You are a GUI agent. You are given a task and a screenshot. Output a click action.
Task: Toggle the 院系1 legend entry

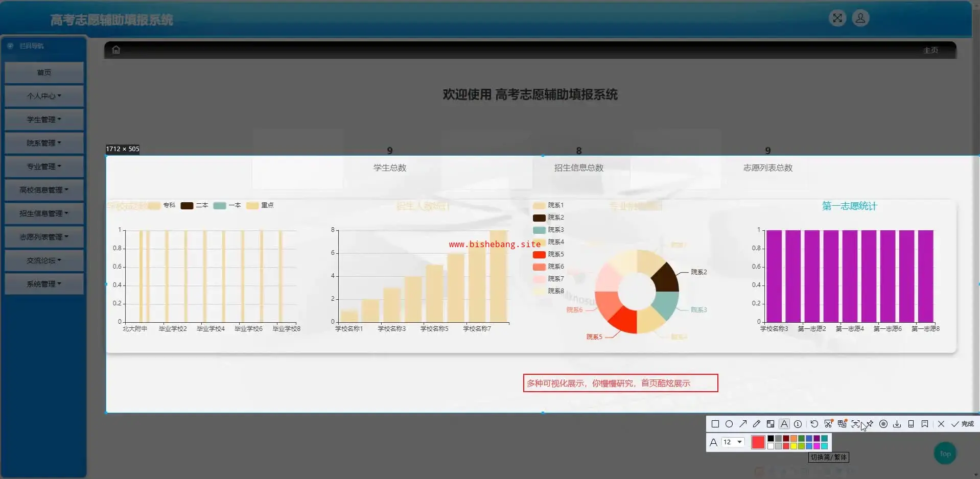pos(548,205)
